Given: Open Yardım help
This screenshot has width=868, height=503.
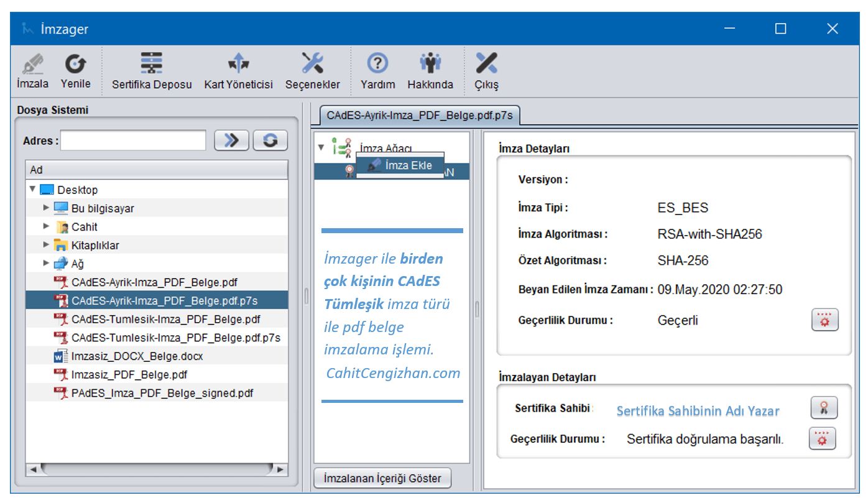Looking at the screenshot, I should pyautogui.click(x=377, y=71).
